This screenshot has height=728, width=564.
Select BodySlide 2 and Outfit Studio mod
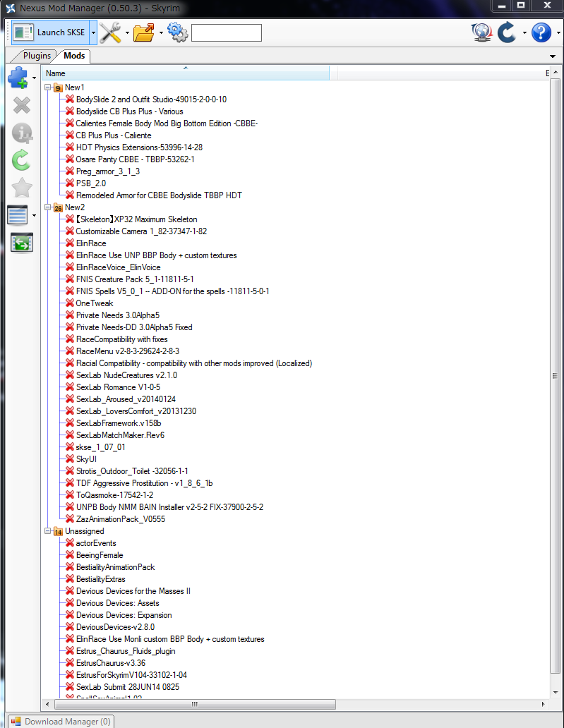(x=152, y=99)
